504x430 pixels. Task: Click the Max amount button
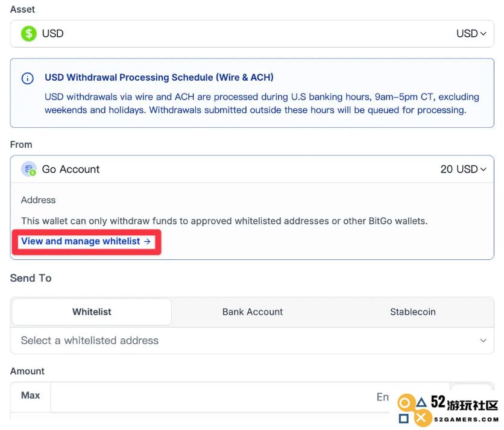pyautogui.click(x=31, y=395)
